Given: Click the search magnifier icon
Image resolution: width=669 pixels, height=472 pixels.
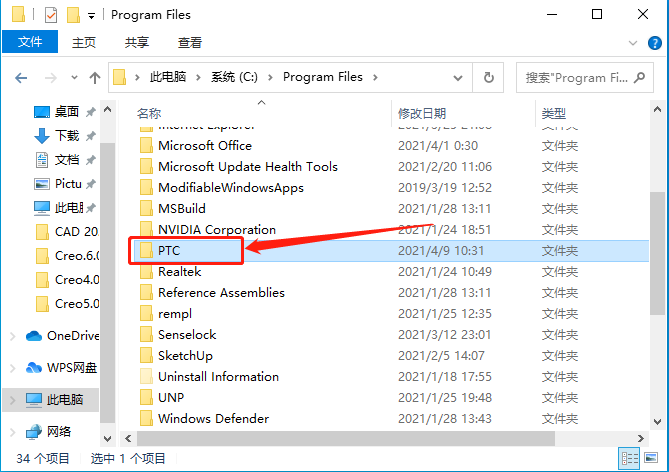Looking at the screenshot, I should click(x=639, y=77).
